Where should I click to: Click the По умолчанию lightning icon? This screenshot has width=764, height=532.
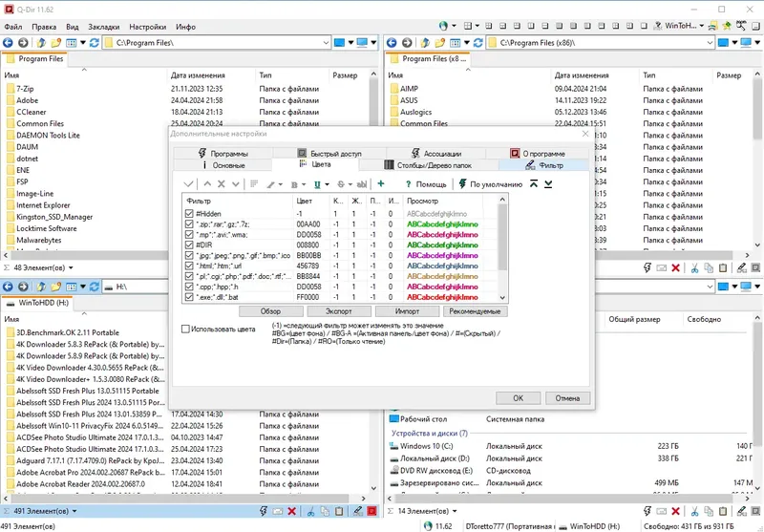pyautogui.click(x=460, y=183)
